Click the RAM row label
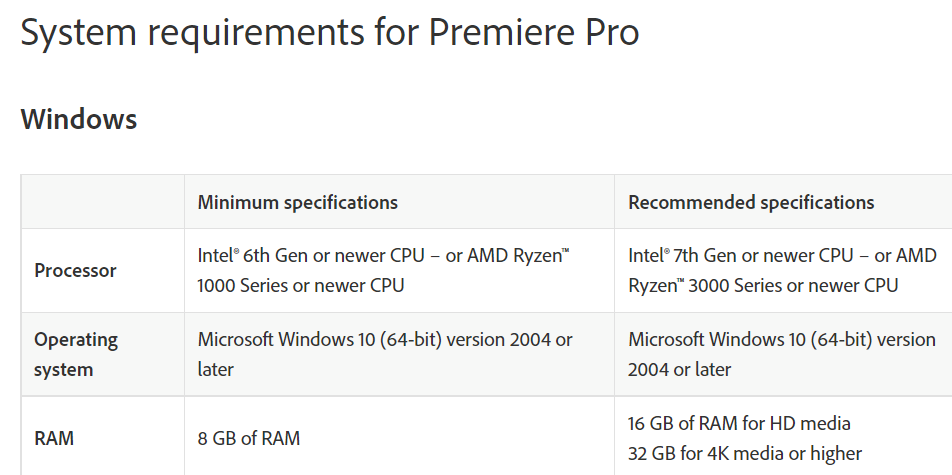Screen dimensions: 952x475 tap(54, 438)
